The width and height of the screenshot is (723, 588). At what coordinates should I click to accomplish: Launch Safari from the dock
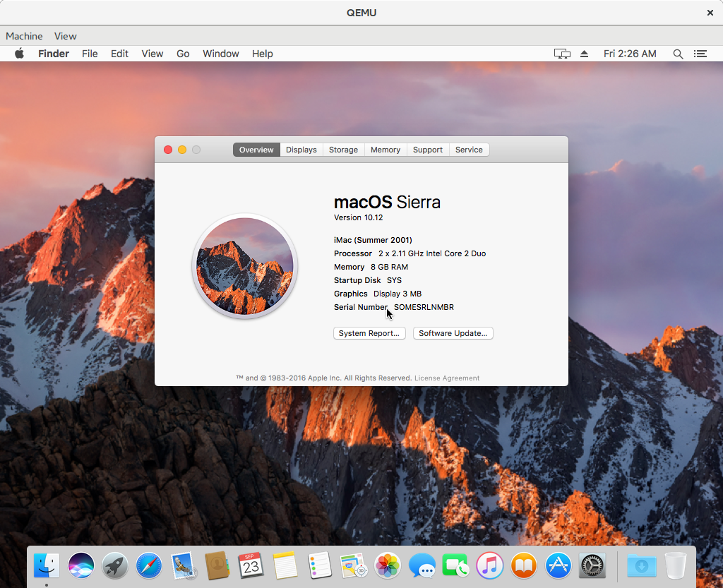coord(149,565)
